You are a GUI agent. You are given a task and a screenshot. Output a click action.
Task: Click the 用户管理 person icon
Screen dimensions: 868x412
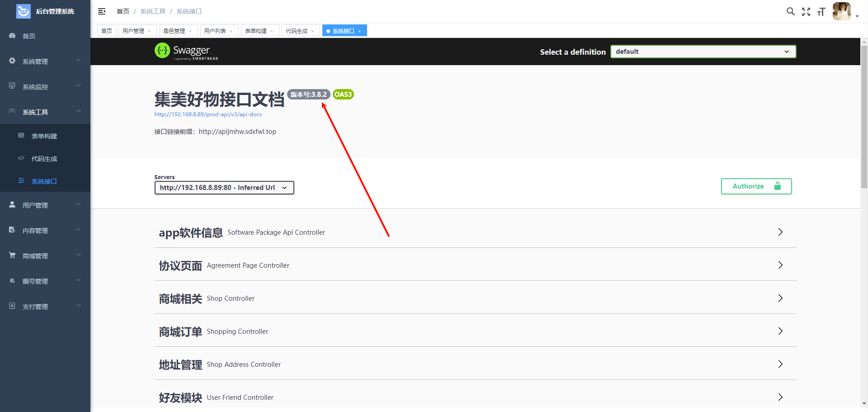(12, 205)
